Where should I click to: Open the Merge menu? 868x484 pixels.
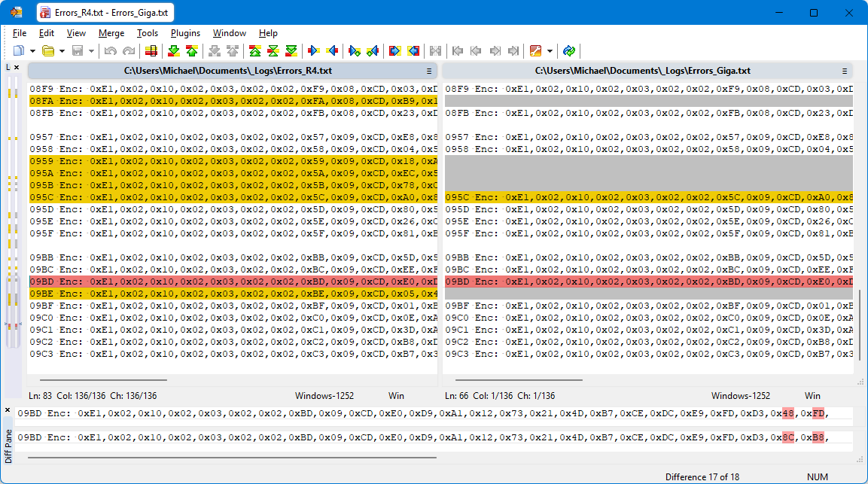tap(111, 33)
